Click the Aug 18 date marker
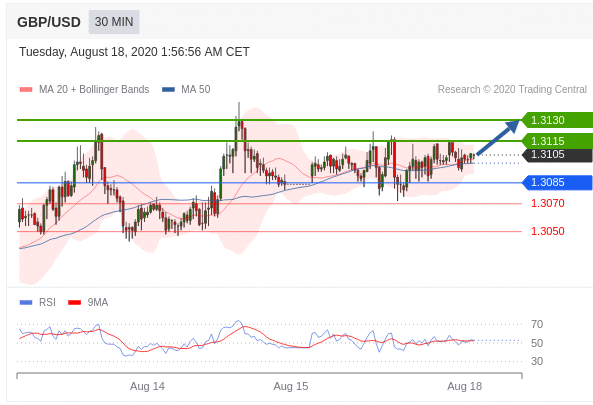The height and width of the screenshot is (405, 593). tap(464, 386)
